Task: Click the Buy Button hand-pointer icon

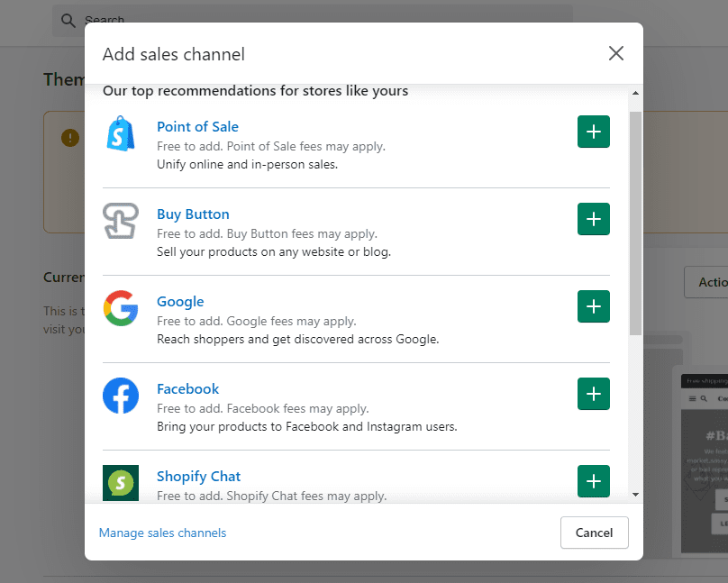Action: click(121, 221)
